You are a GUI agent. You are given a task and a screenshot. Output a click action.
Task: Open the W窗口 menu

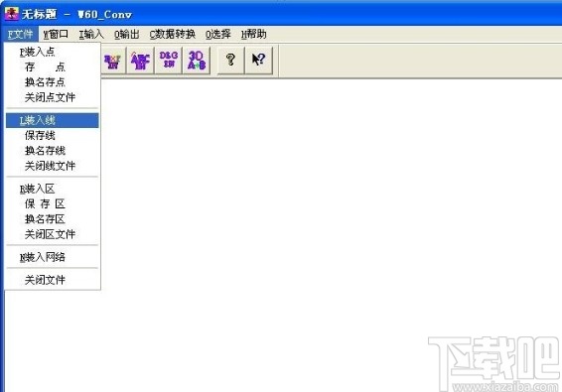point(56,35)
